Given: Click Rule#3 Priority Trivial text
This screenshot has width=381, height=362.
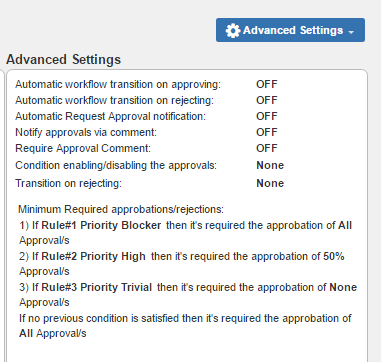Looking at the screenshot, I should 97,288.
